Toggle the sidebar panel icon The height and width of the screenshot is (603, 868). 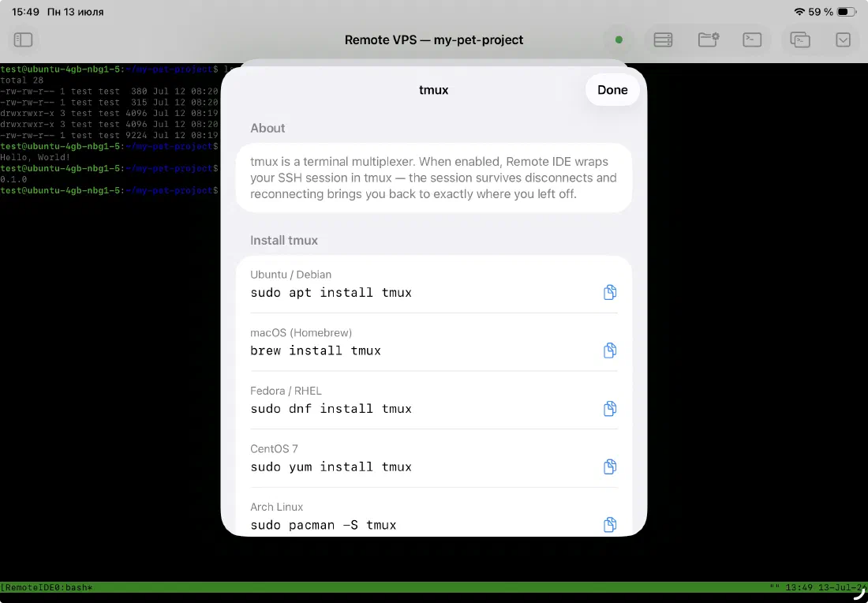point(23,40)
